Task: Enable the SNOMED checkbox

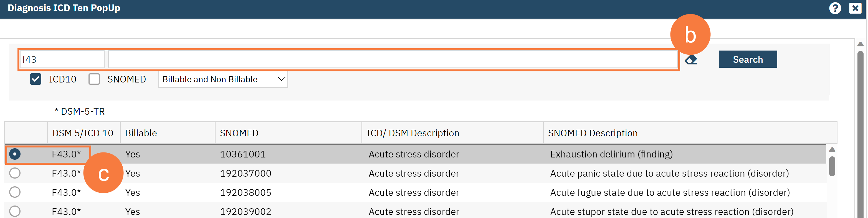Action: (94, 79)
